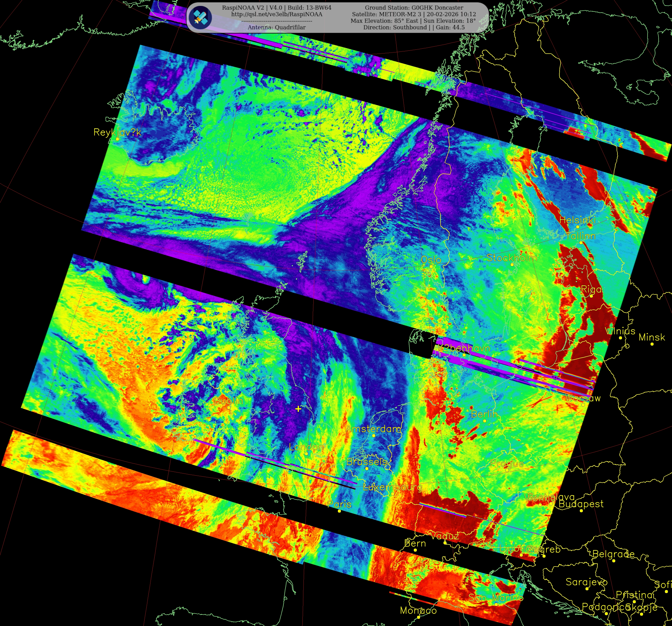Click the Paris city dot marker
672x626 pixels.
[339, 511]
